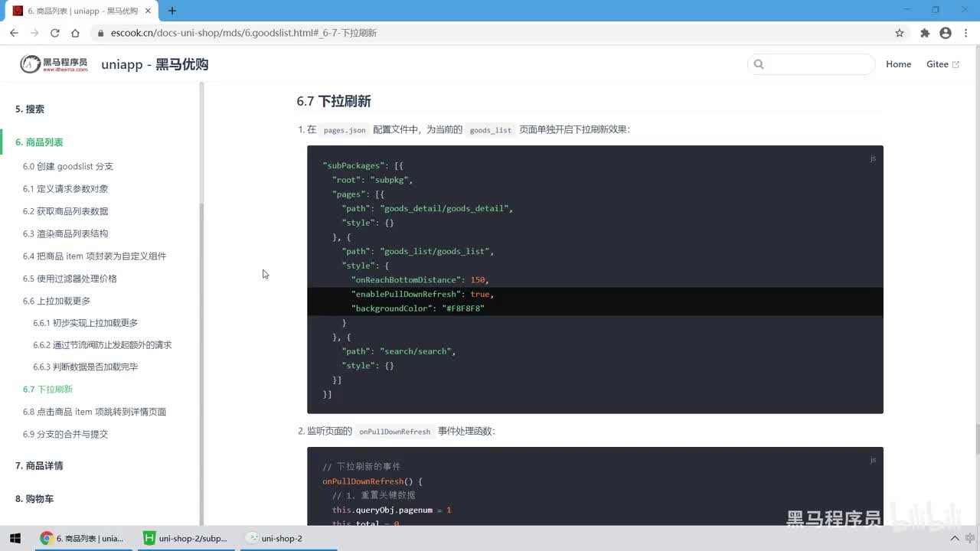
Task: Click the search magnifier icon in the docs header
Action: coord(759,64)
